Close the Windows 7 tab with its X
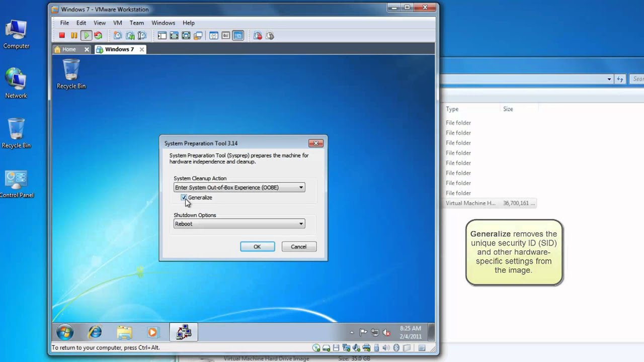The height and width of the screenshot is (362, 644). click(x=142, y=49)
